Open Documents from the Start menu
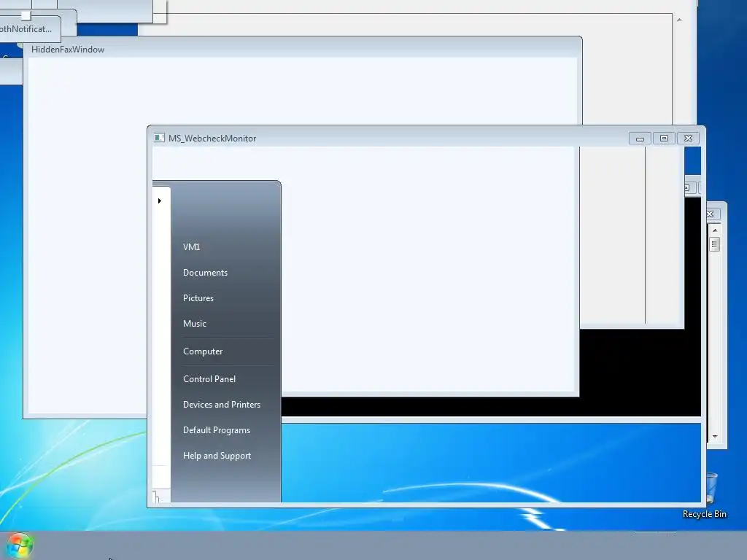This screenshot has width=747, height=560. [x=205, y=273]
